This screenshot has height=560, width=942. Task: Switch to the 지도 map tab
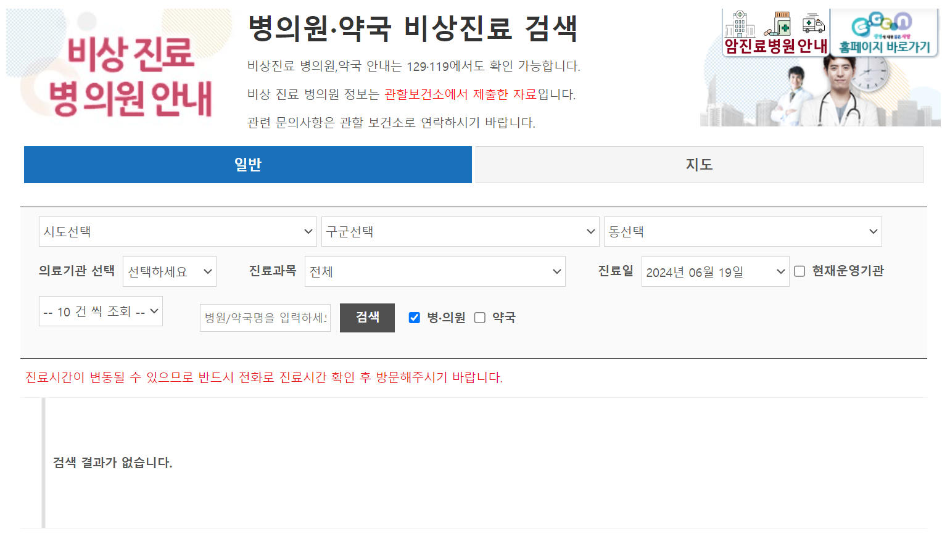coord(699,165)
